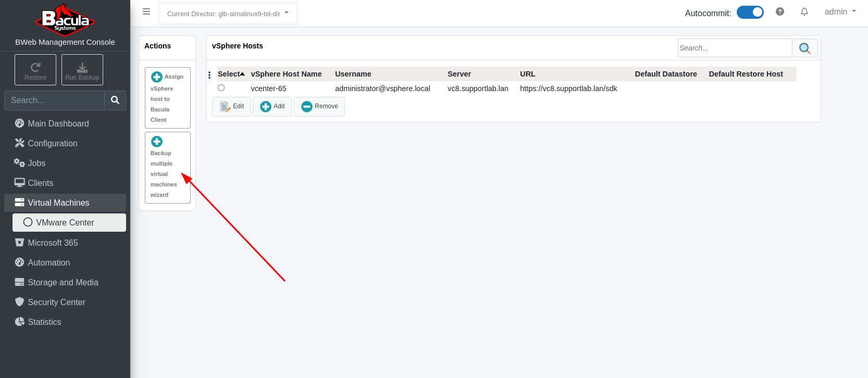Open Automation menu in sidebar
868x378 pixels.
(x=65, y=262)
